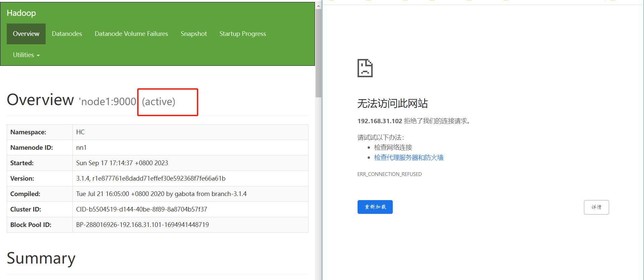The height and width of the screenshot is (280, 644).
Task: Go to the Snapshot tab
Action: 194,34
